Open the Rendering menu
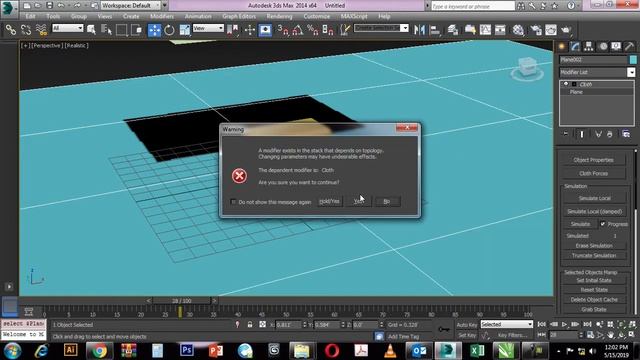Image resolution: width=640 pixels, height=360 pixels. pyautogui.click(x=280, y=16)
